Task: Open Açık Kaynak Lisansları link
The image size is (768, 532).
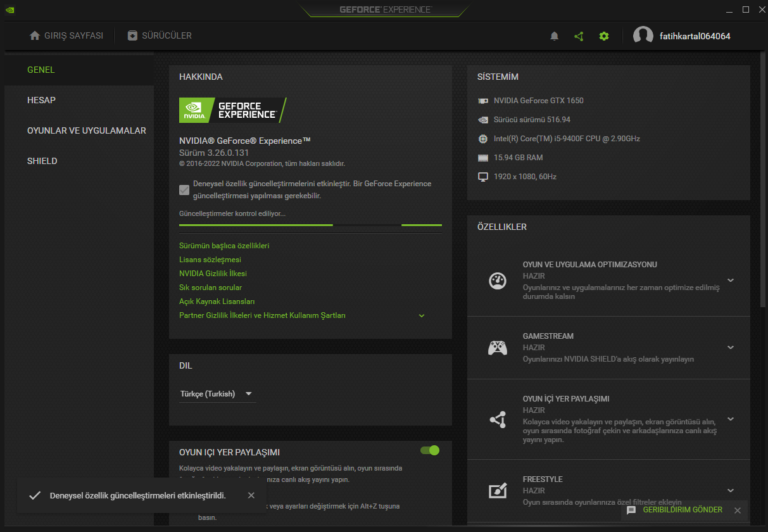Action: [217, 301]
